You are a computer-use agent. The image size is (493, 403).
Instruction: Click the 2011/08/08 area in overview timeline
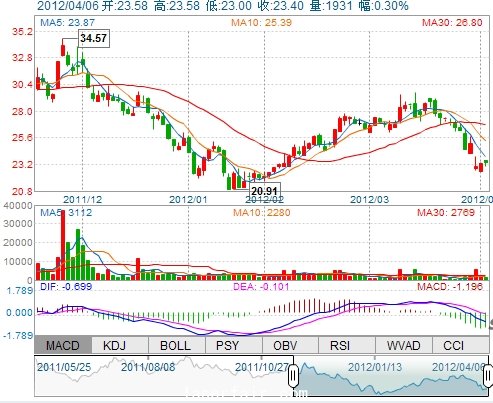(x=148, y=367)
